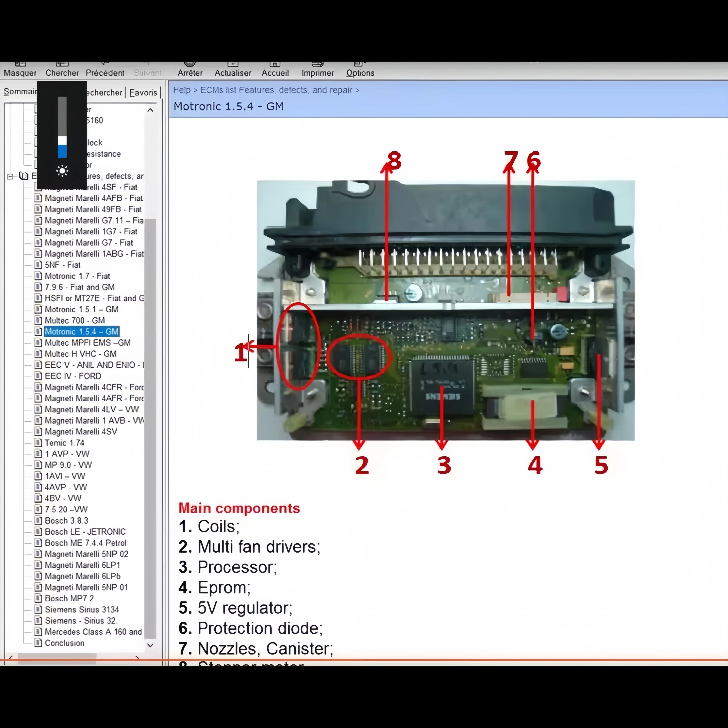The image size is (728, 728).
Task: Open Multec H VHC - GM
Action: click(81, 354)
